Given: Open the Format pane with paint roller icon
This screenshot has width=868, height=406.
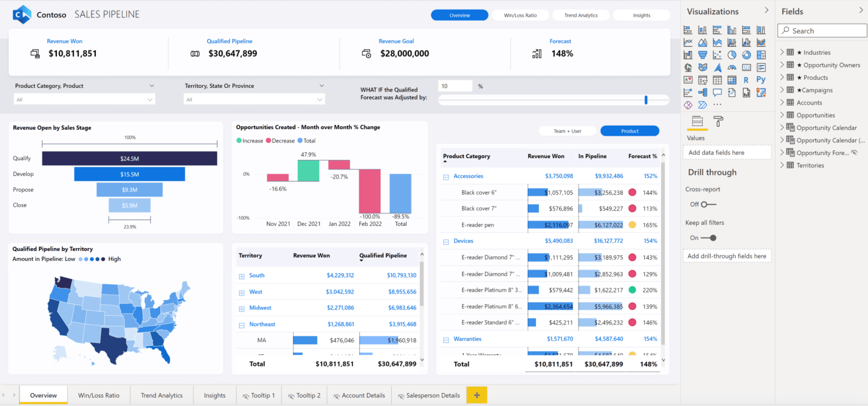Looking at the screenshot, I should (718, 122).
